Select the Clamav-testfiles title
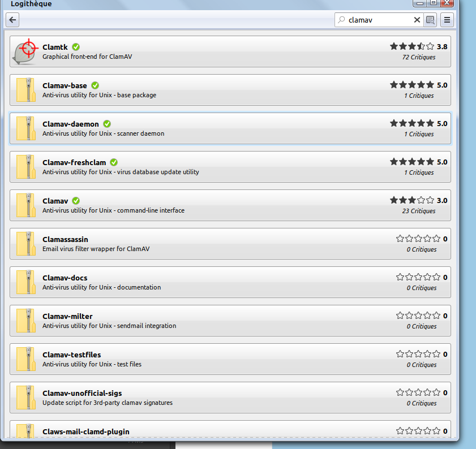 72,355
